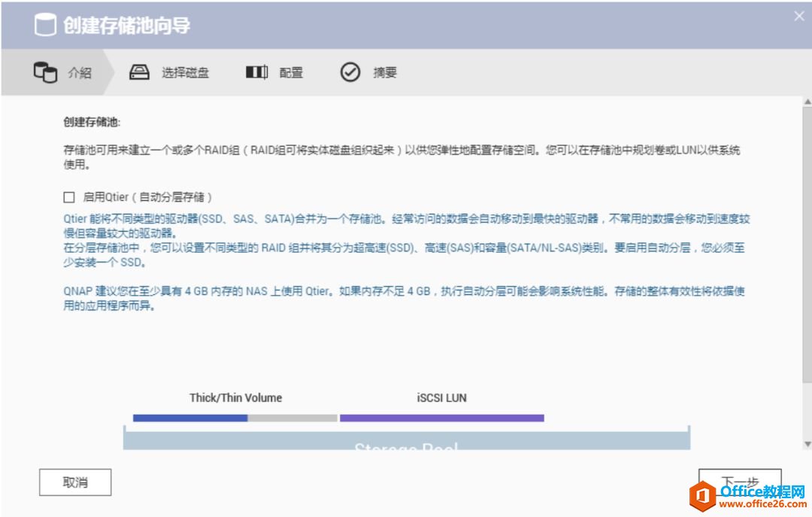Click the 创建存储池: heading
The width and height of the screenshot is (812, 517).
tap(92, 122)
